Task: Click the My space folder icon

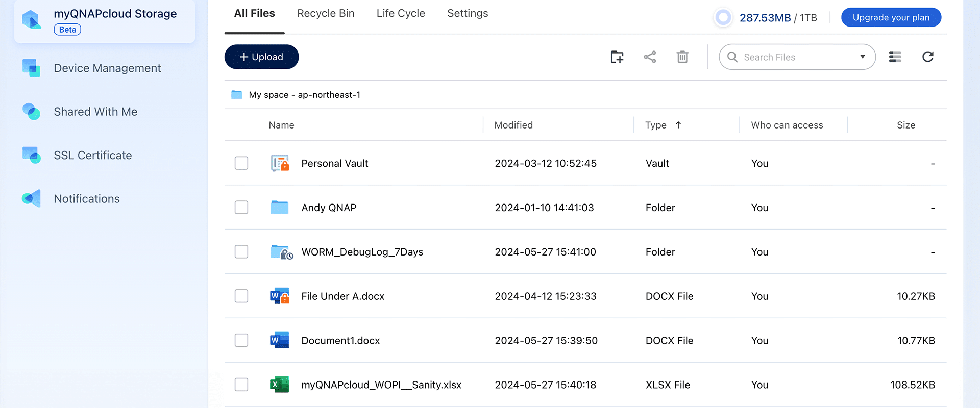Action: [236, 95]
